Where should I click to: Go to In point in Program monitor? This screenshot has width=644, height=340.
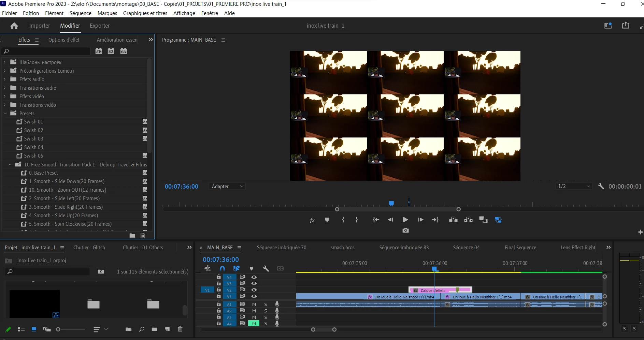(x=376, y=220)
